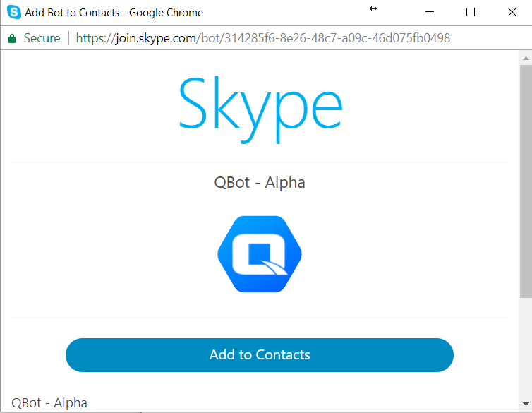The width and height of the screenshot is (532, 413).
Task: Click the scrollbar down arrow
Action: coord(526,405)
